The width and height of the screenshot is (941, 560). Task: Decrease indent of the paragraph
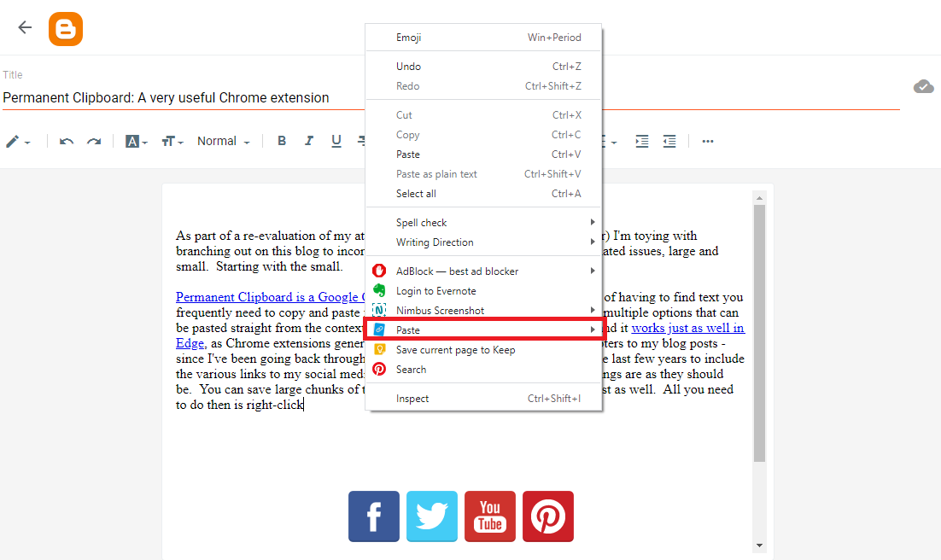[x=669, y=142]
